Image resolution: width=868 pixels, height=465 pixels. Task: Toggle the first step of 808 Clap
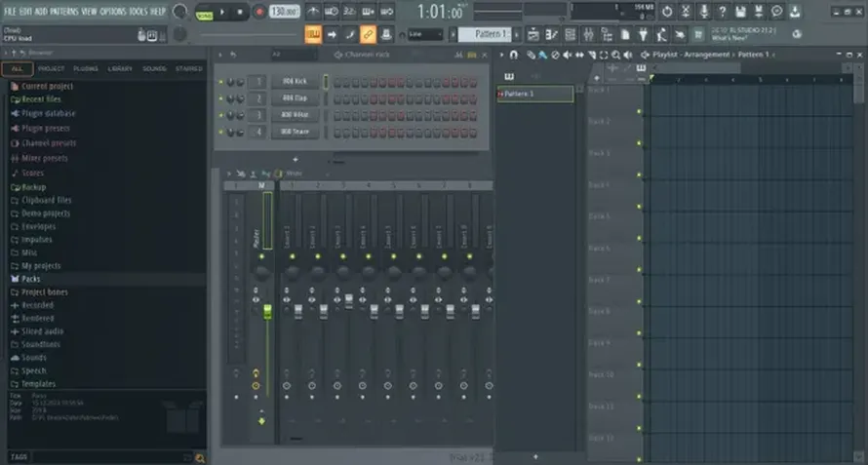[x=337, y=99]
